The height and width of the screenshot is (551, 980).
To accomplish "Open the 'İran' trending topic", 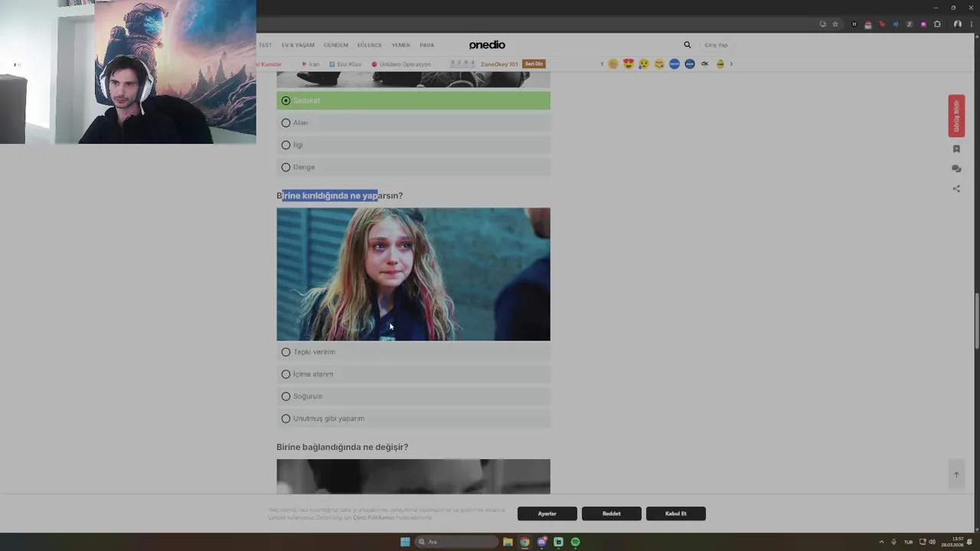I will pos(311,64).
